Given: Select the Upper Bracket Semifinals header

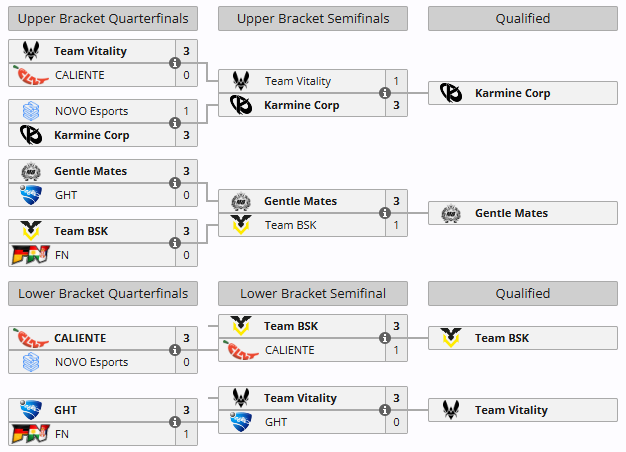Looking at the screenshot, I should click(312, 18).
